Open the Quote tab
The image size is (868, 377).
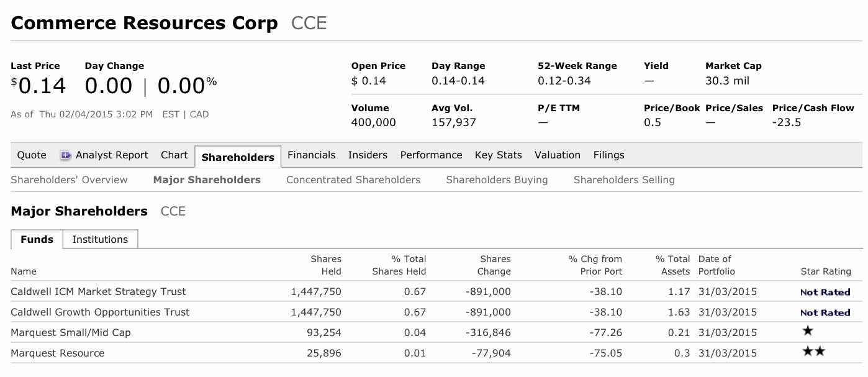click(32, 155)
